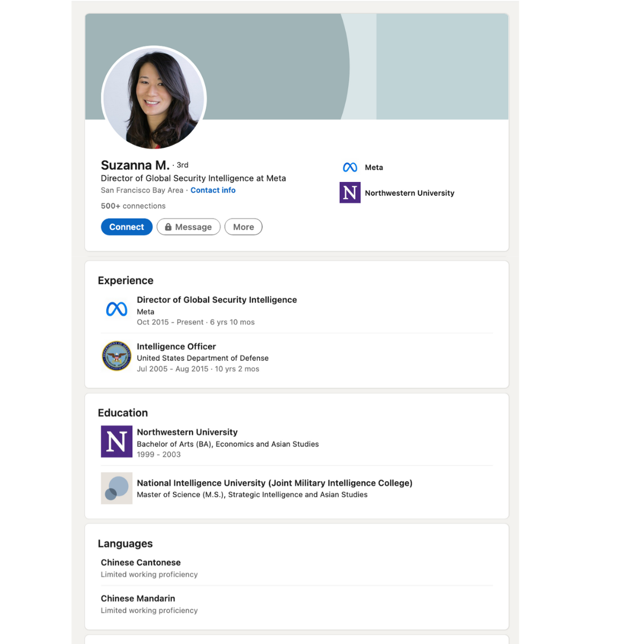The width and height of the screenshot is (644, 644).
Task: Click the United States Department of Defense company name
Action: (202, 358)
